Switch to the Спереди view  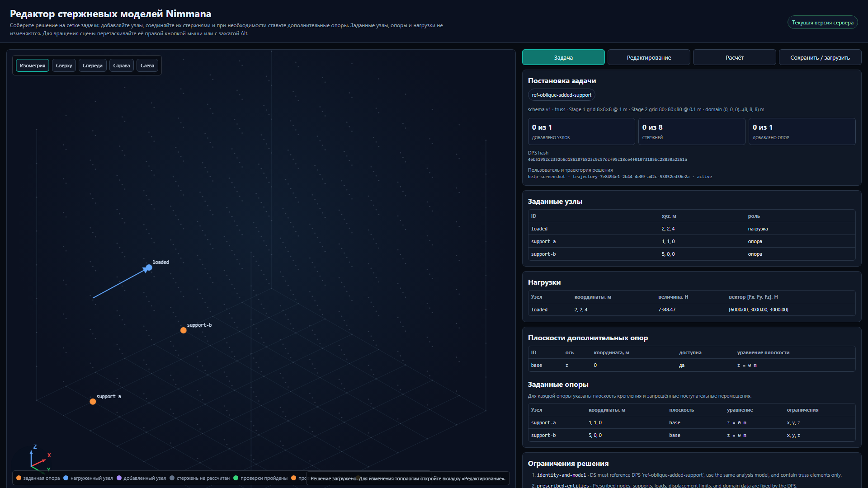(93, 66)
